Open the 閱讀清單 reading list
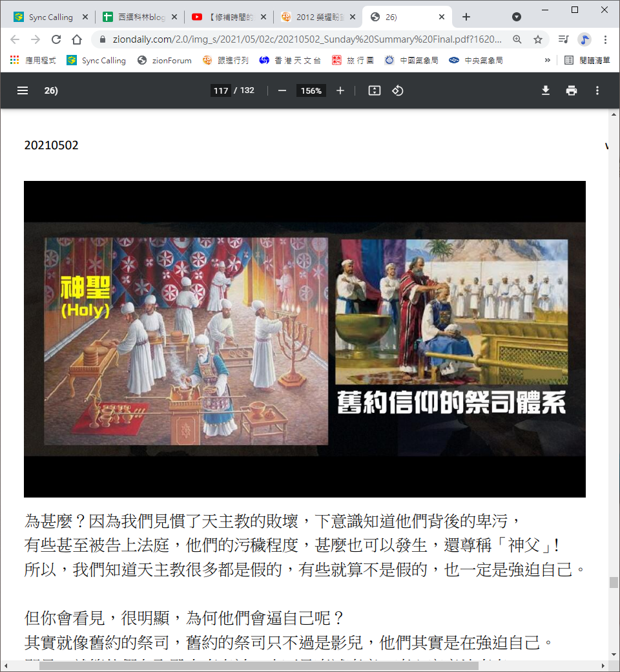The height and width of the screenshot is (672, 620). click(588, 61)
